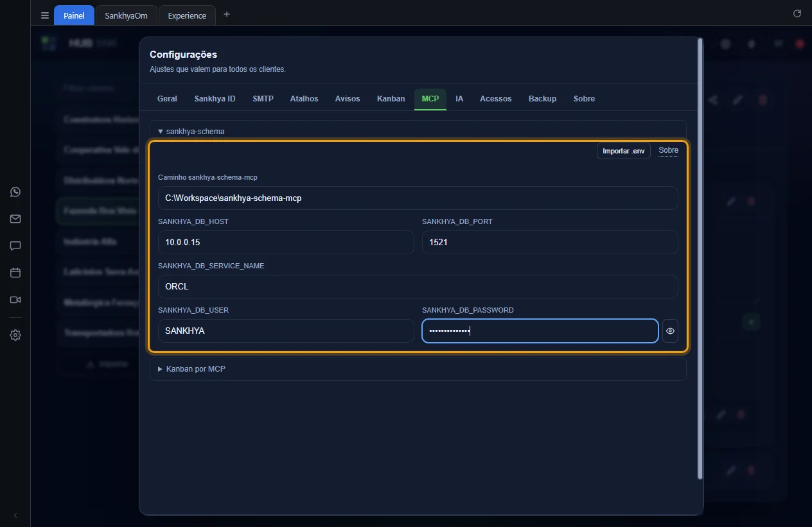Click the Configurações dialog vertical scrollbar
This screenshot has width=812, height=527.
[700, 258]
